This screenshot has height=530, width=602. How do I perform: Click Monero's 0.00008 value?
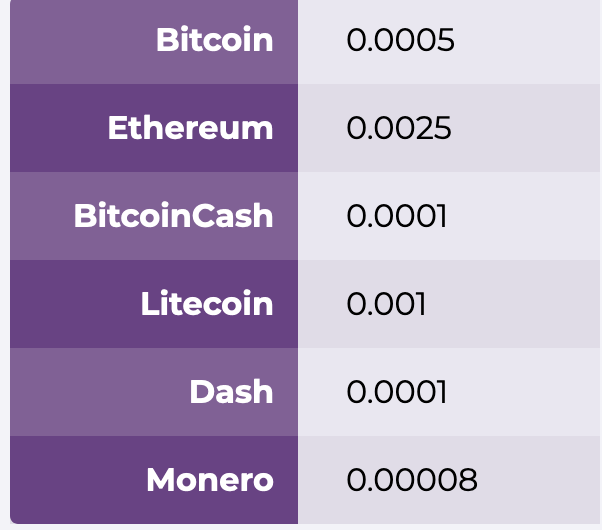pyautogui.click(x=412, y=480)
